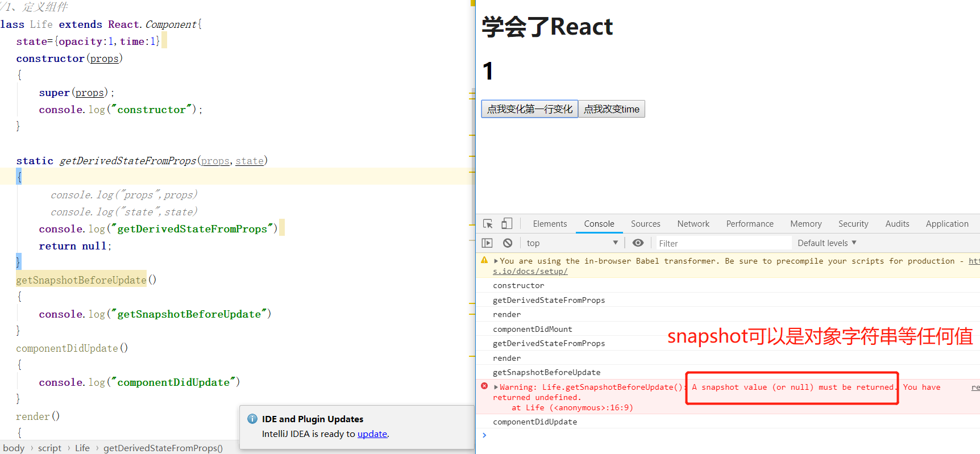Expand the Life.getSnapshotBeforeUpdate warning details
Image resolution: width=980 pixels, height=454 pixels.
tap(496, 388)
